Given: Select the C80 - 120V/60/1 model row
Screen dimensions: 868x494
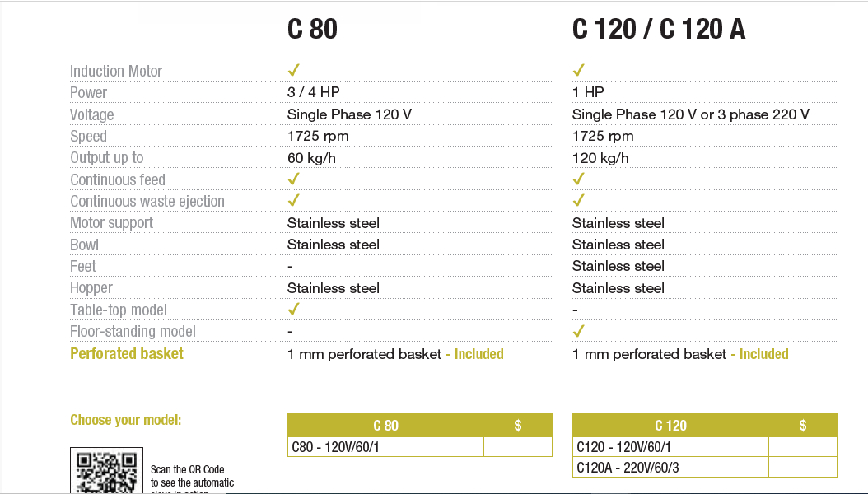Looking at the screenshot, I should [x=385, y=447].
